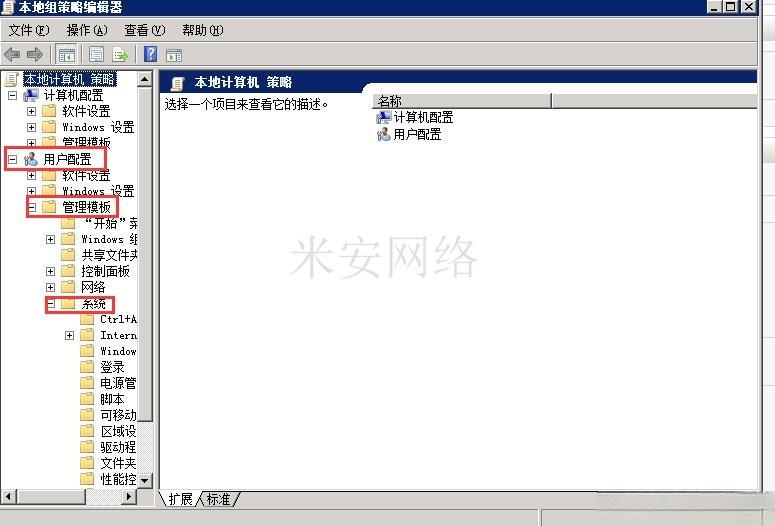Open the 查看(V) menu

pyautogui.click(x=144, y=30)
